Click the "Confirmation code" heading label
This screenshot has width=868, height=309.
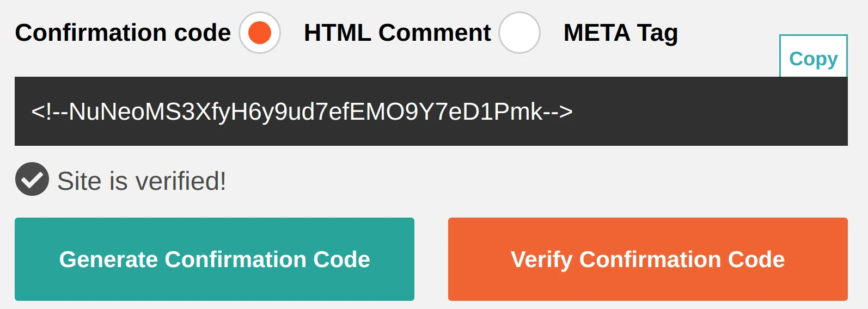pos(123,33)
